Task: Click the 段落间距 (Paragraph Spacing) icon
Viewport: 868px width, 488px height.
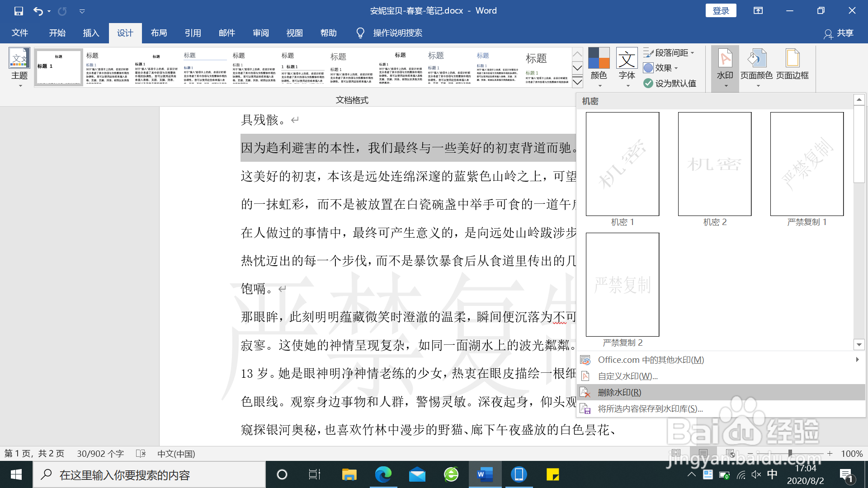Action: pyautogui.click(x=669, y=52)
